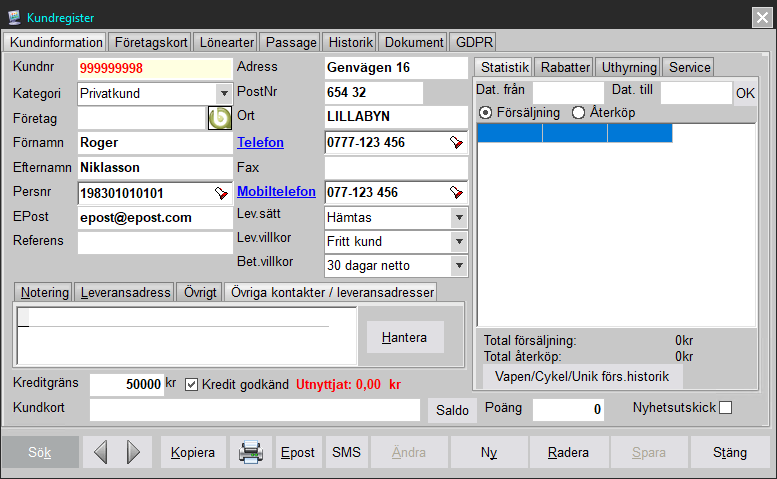Open the Bet.villkor dropdown list
Screen dimensions: 777x479
[459, 266]
